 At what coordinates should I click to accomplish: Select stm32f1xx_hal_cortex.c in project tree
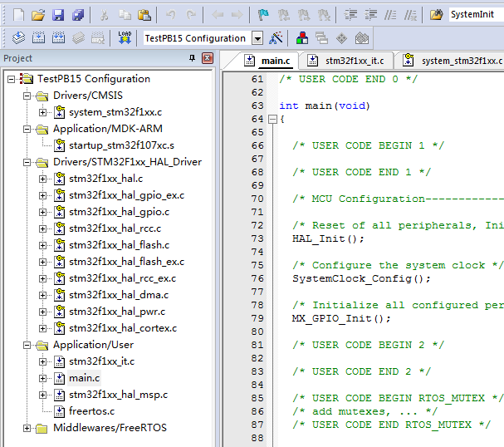coord(123,329)
